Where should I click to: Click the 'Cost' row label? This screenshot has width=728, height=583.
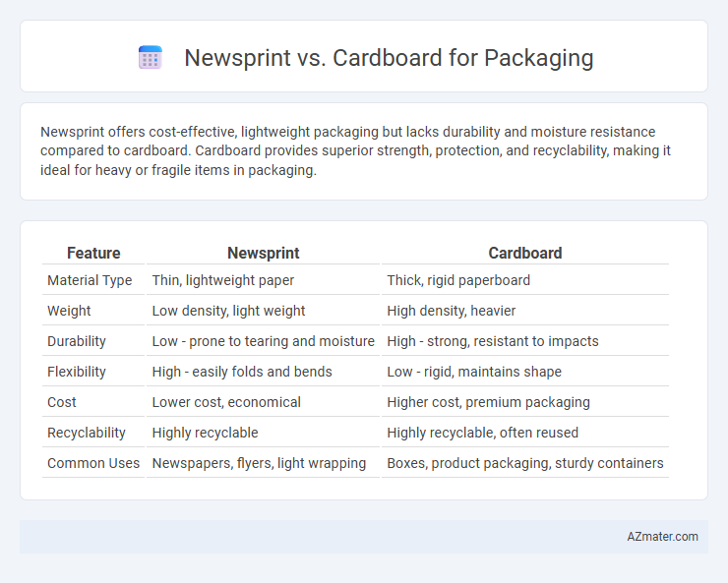tap(62, 402)
